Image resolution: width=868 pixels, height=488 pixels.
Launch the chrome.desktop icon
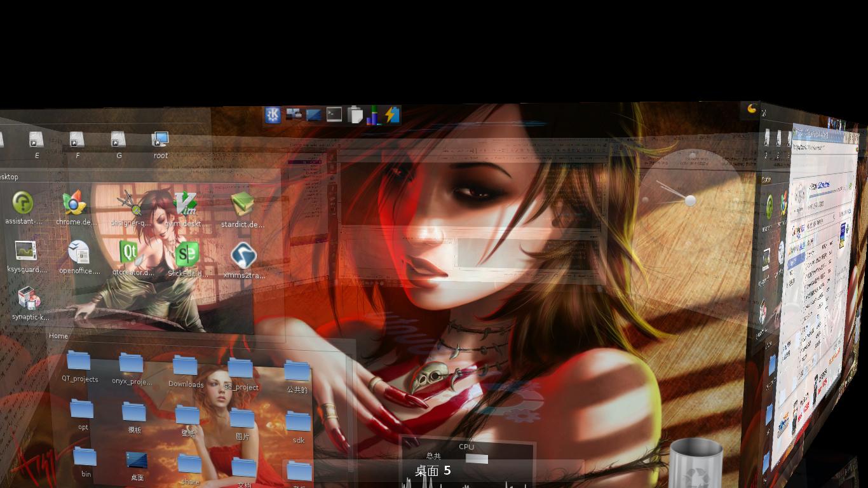[x=74, y=203]
